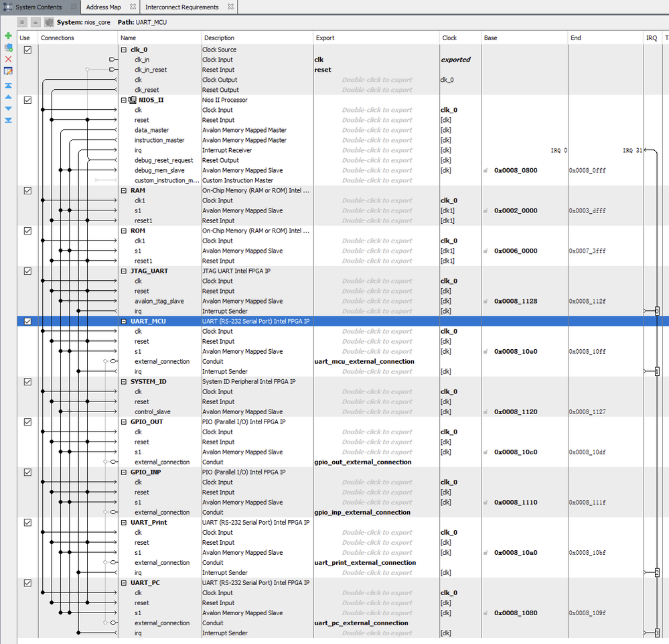Collapse the RAM component tree
This screenshot has height=644, width=669.
pos(124,190)
